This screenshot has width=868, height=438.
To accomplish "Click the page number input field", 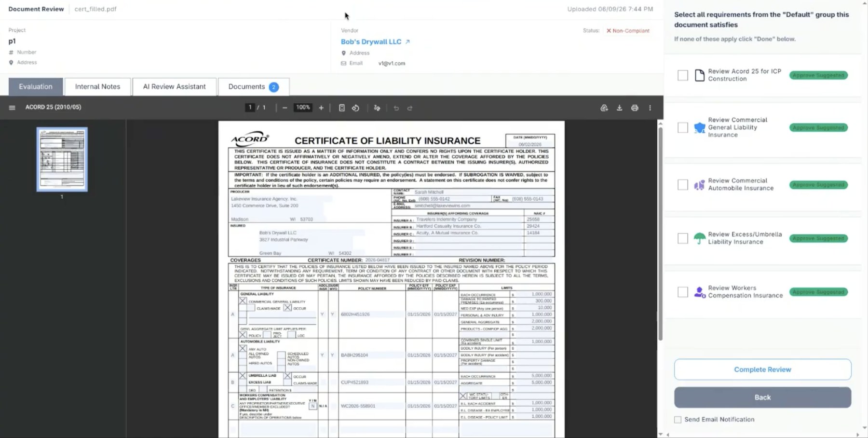I will tap(250, 108).
